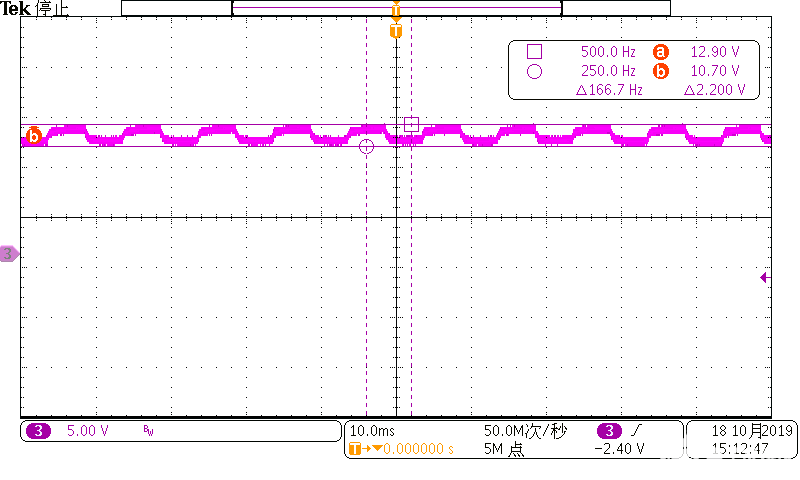The height and width of the screenshot is (480, 800).
Task: Click the channel 3 badge in vertical scale readout
Action: coord(38,431)
